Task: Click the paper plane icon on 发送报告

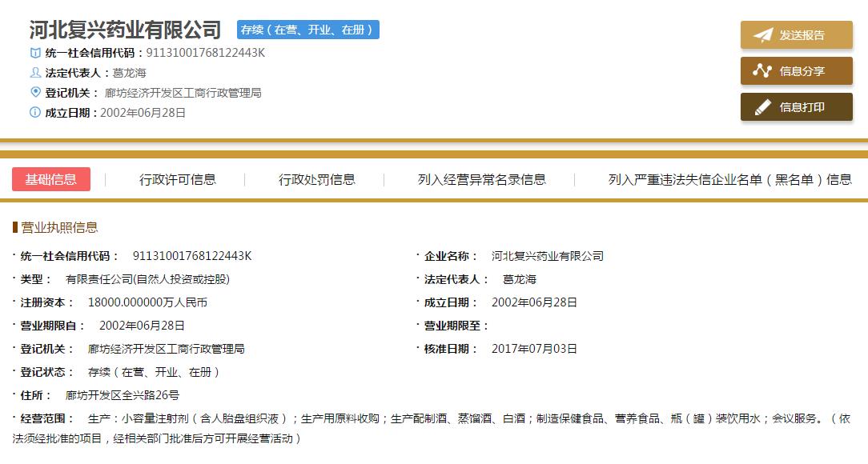Action: [x=763, y=35]
